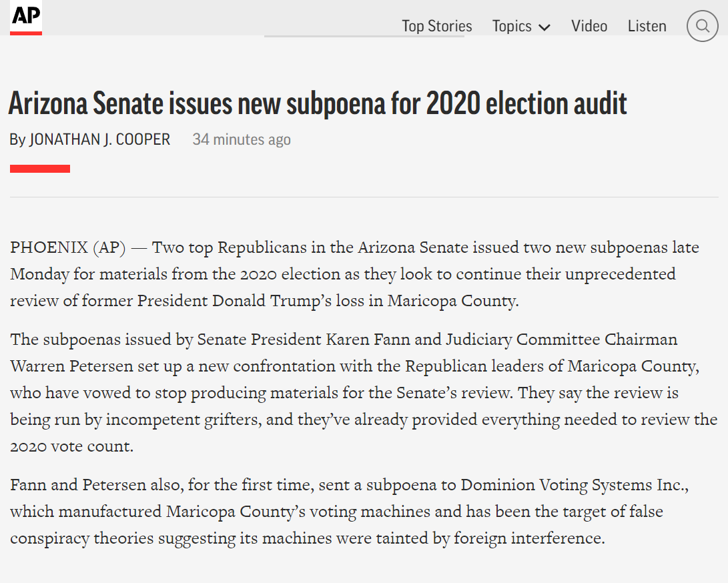Click the '34 minutes ago' timestamp

[242, 139]
